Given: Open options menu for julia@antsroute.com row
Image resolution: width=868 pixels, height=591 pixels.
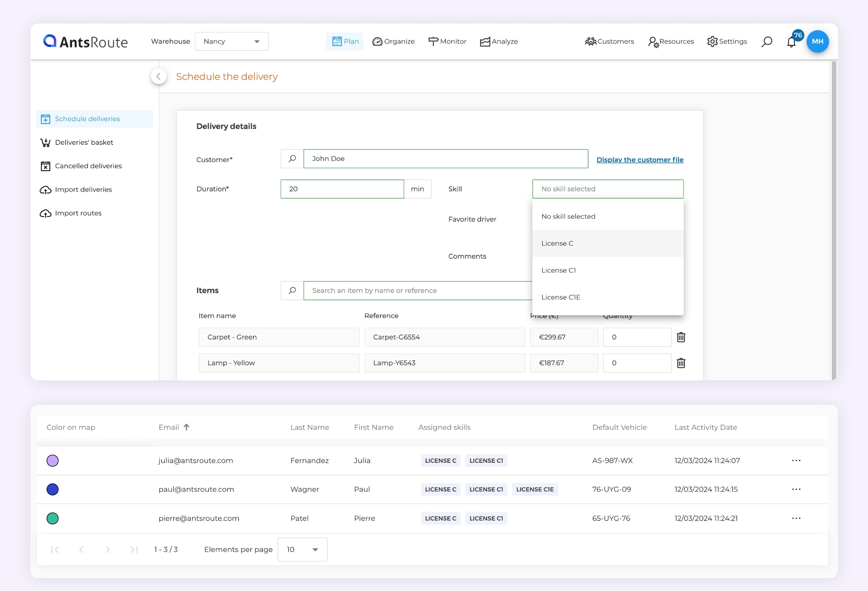Looking at the screenshot, I should pos(796,460).
